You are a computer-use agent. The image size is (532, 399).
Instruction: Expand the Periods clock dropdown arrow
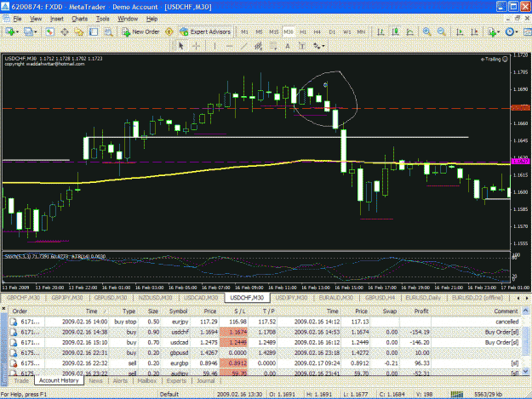pyautogui.click(x=517, y=32)
